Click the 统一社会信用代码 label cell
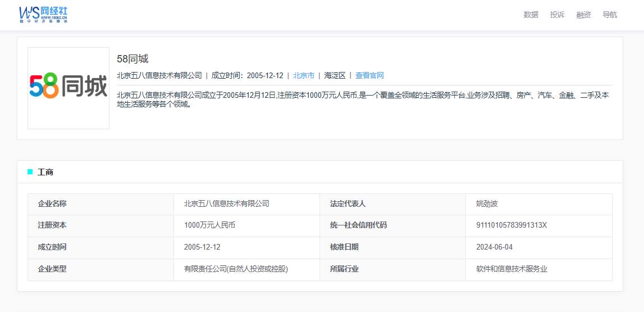Image resolution: width=644 pixels, height=312 pixels. (392, 226)
